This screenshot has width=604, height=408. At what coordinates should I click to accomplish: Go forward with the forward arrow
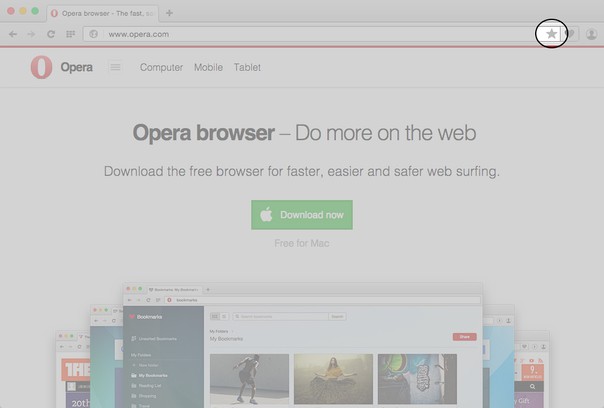point(31,34)
